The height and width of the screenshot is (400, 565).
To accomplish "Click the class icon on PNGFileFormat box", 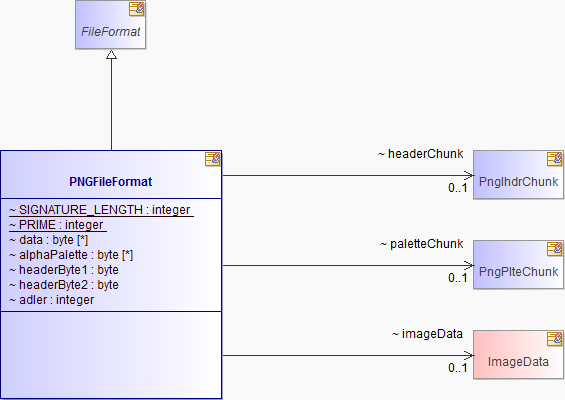I will [213, 159].
